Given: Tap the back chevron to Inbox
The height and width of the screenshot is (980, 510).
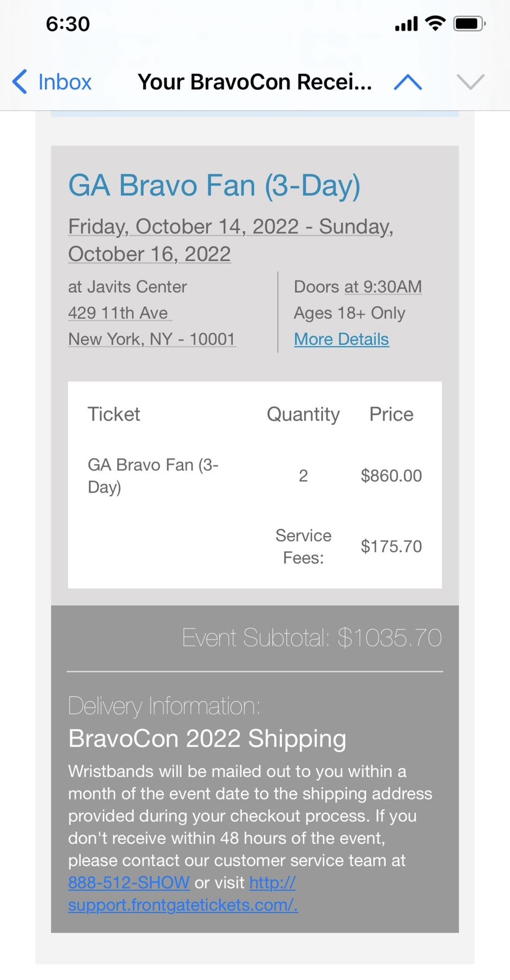Looking at the screenshot, I should tap(20, 82).
